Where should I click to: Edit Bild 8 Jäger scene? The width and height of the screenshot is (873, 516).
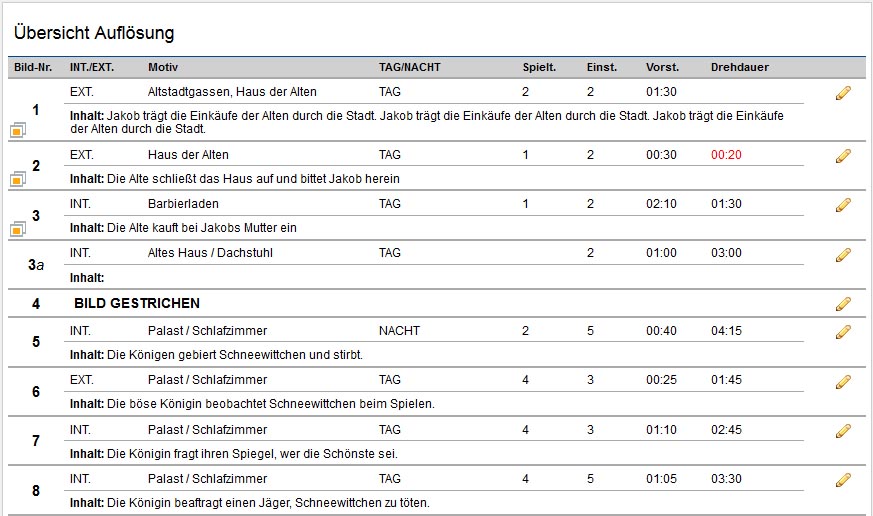tap(843, 480)
